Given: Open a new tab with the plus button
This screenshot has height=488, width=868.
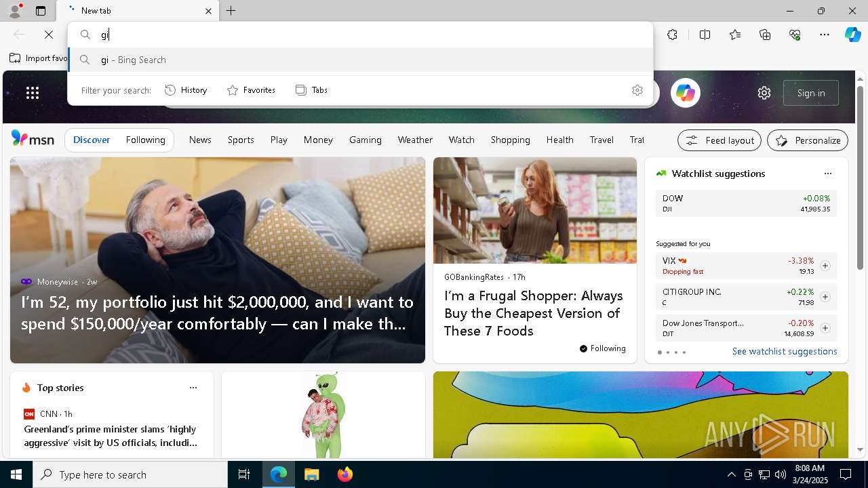Looking at the screenshot, I should point(231,11).
